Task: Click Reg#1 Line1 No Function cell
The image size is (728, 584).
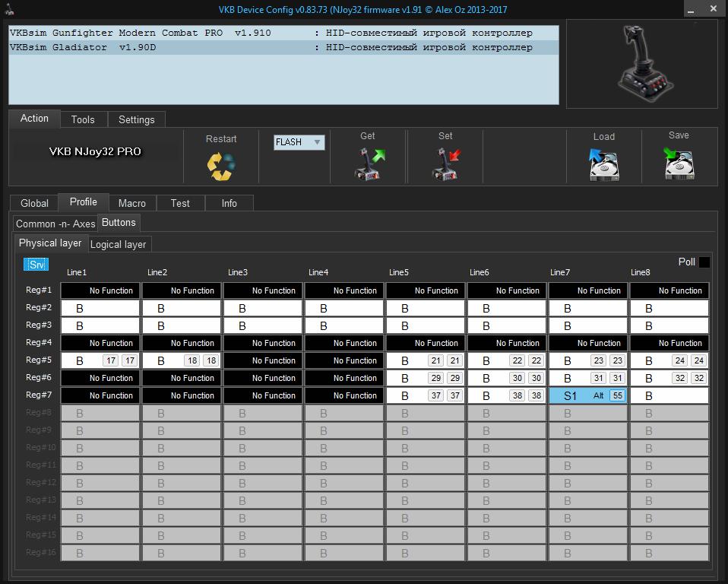Action: click(x=100, y=290)
